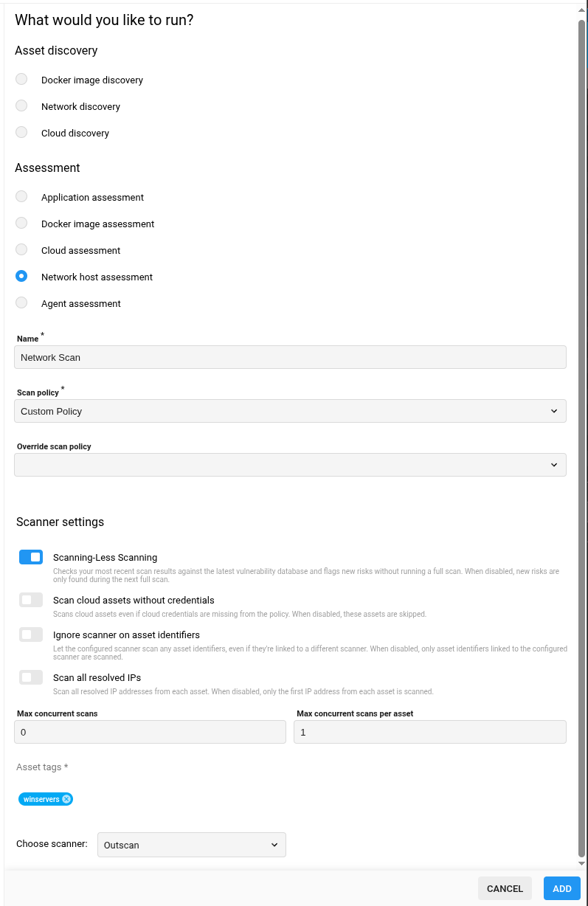588x906 pixels.
Task: Focus Max concurrent scans per asset field
Action: [429, 732]
